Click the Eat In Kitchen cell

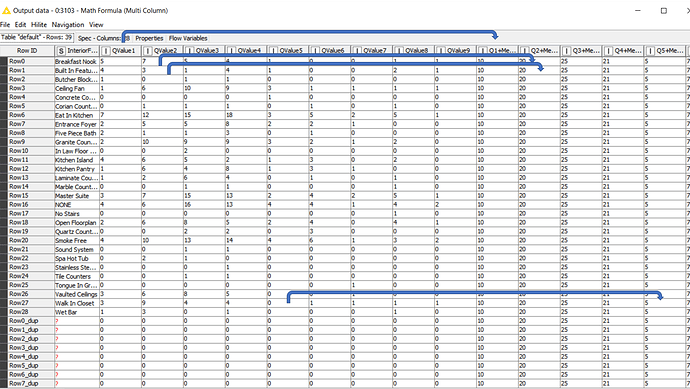77,115
